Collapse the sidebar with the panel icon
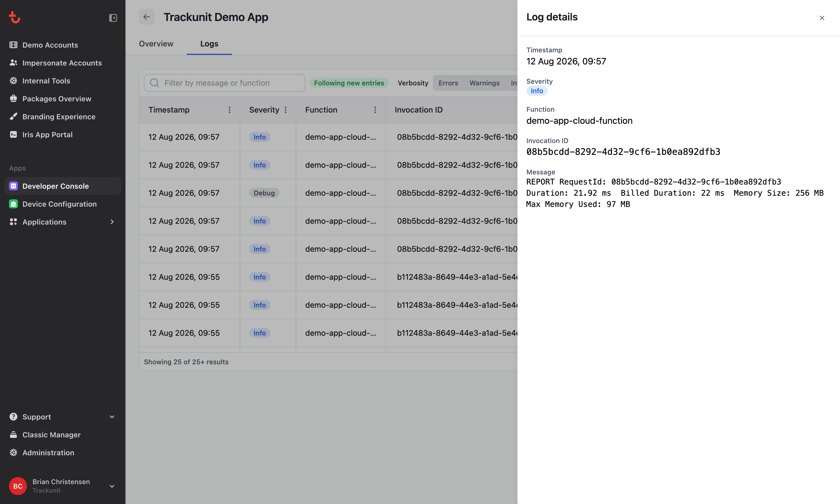840x504 pixels. pos(113,18)
